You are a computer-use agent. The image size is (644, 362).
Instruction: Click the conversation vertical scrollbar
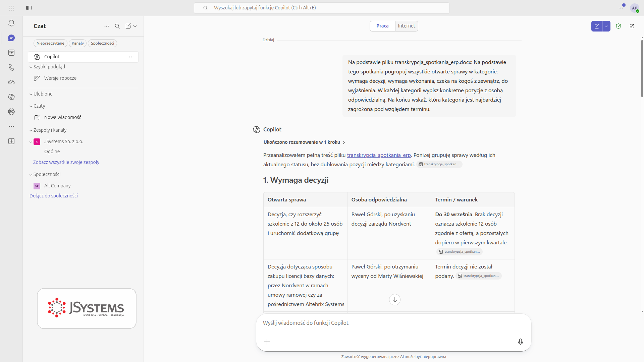[x=642, y=69]
